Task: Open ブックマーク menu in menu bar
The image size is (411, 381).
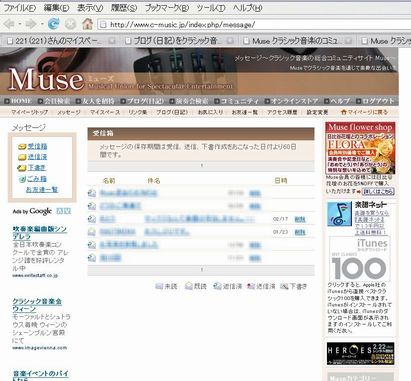Action: [x=167, y=8]
